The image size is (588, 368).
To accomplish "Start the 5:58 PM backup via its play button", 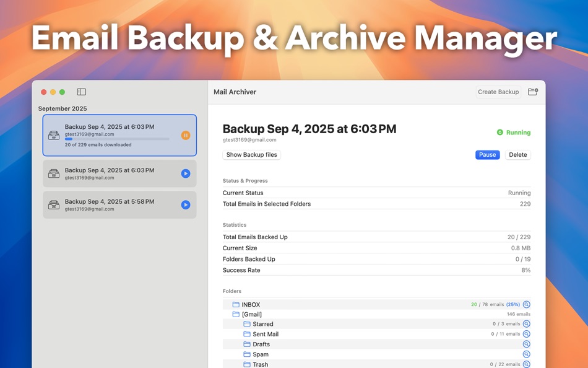I will [x=186, y=205].
